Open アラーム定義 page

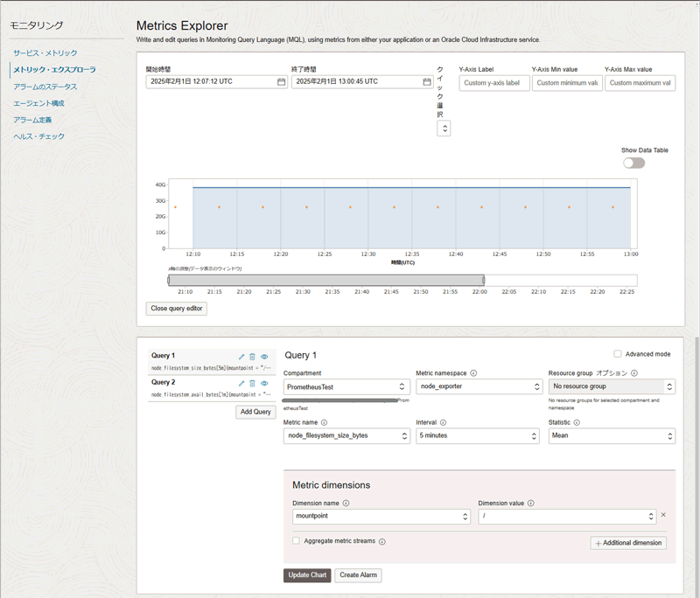[x=32, y=120]
